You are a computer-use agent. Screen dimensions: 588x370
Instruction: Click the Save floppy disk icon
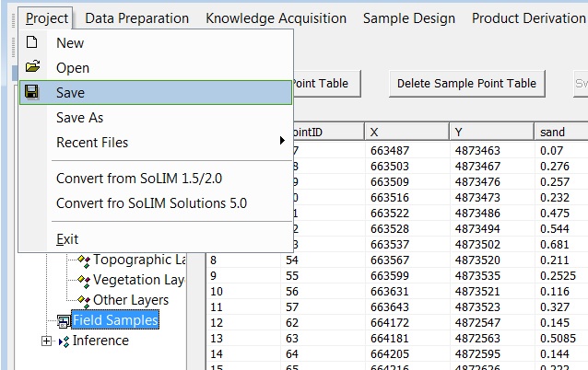31,91
